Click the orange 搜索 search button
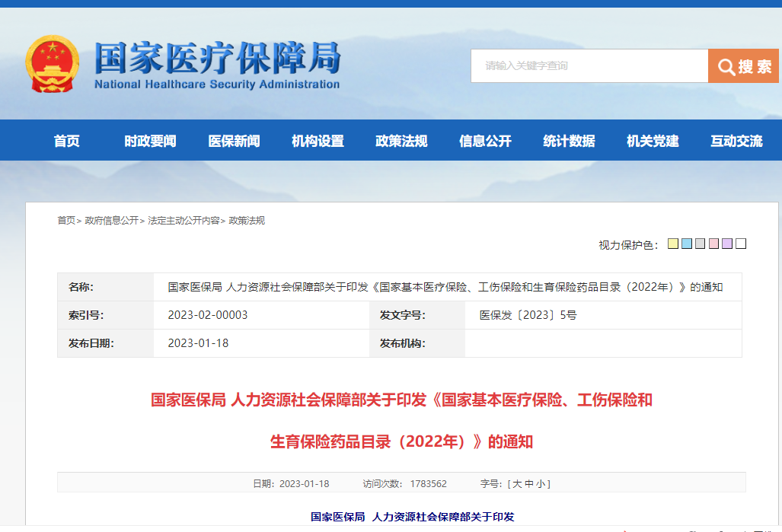 click(743, 66)
